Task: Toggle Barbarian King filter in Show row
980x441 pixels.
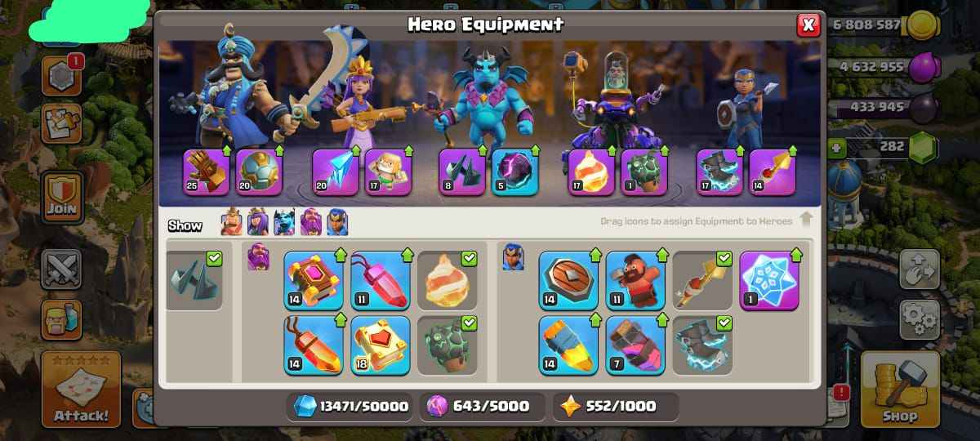Action: point(233,222)
